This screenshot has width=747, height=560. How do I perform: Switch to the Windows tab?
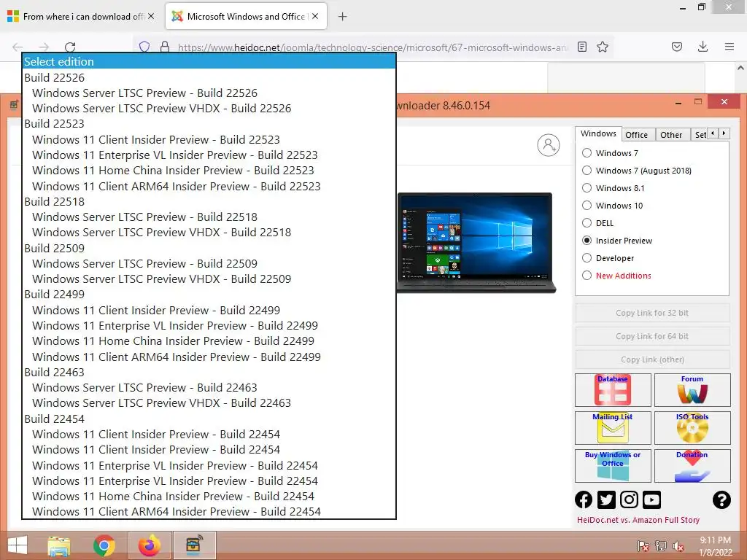pos(598,134)
